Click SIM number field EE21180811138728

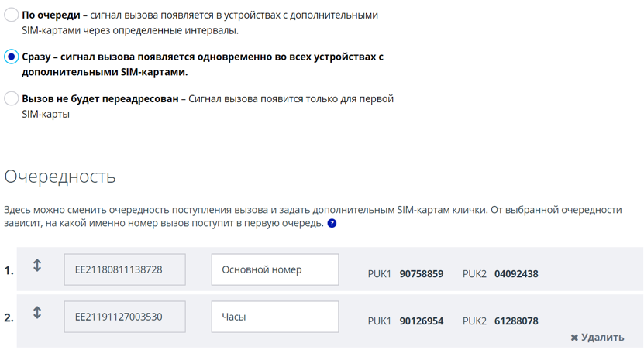125,269
